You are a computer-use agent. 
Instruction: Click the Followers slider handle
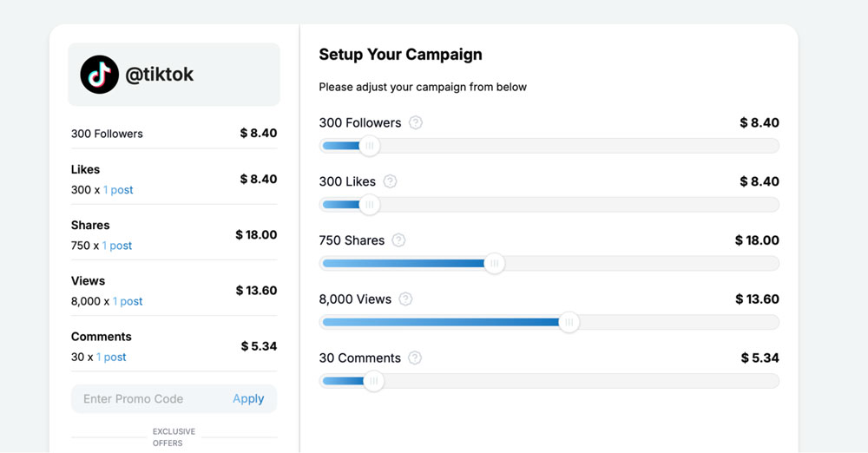click(370, 146)
